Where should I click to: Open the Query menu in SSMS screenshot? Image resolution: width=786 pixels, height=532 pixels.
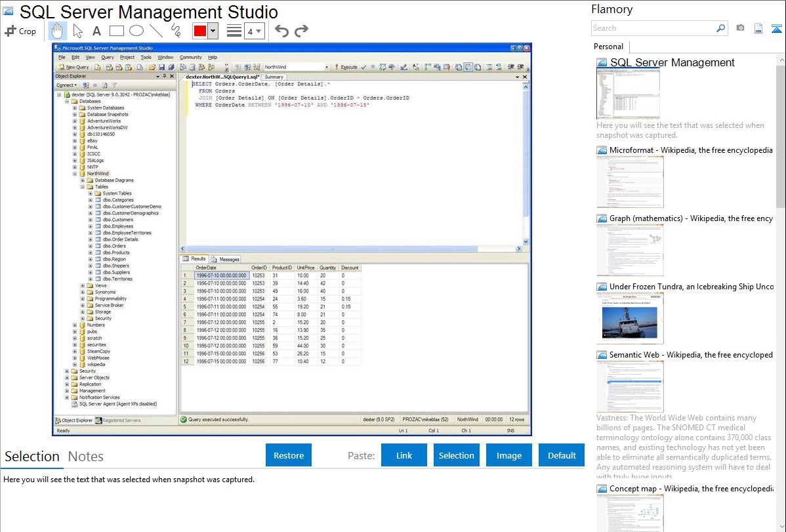pos(108,57)
